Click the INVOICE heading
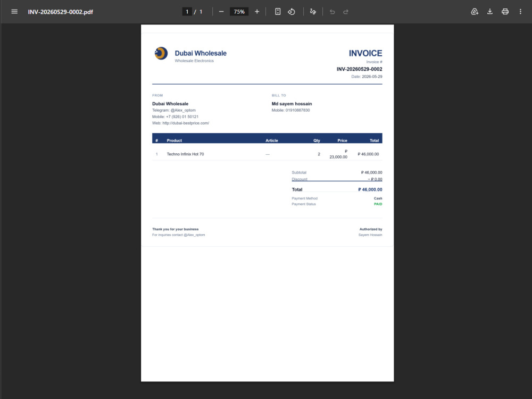The width and height of the screenshot is (532, 399). [365, 53]
